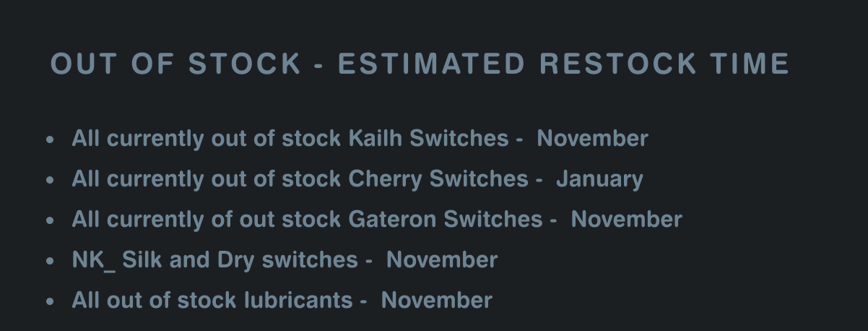Screen dimensions: 868x331
Task: Click the NK_ Silk and Dry switches line
Action: (x=285, y=259)
